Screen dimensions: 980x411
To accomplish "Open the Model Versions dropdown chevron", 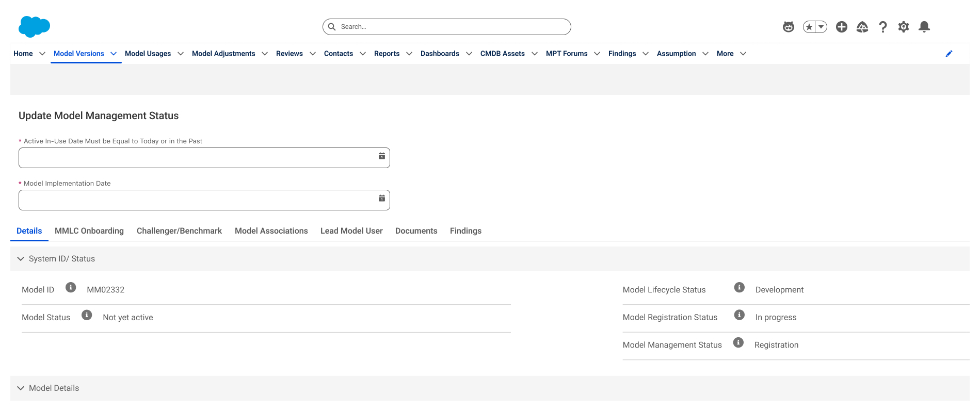I will [114, 54].
